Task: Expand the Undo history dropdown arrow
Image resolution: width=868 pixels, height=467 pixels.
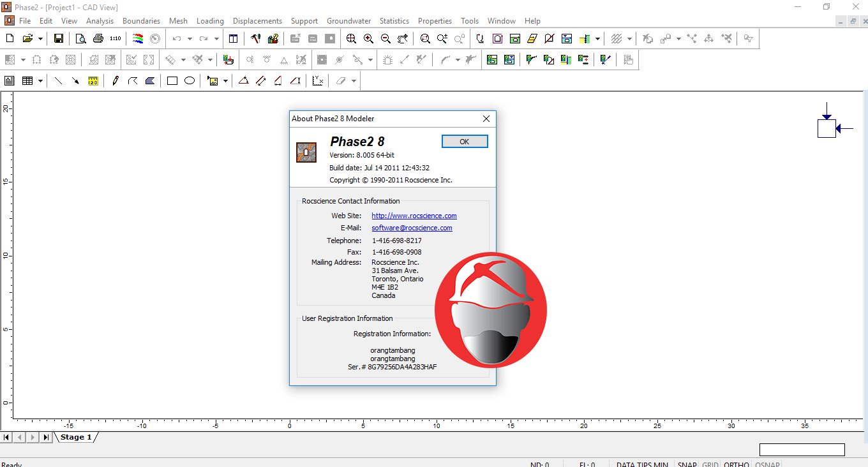Action: pos(190,39)
